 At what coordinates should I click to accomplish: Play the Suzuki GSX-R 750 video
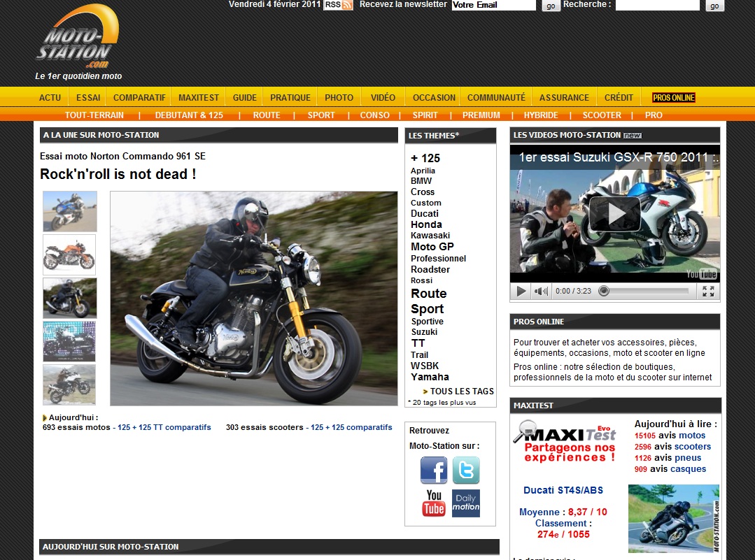point(614,214)
